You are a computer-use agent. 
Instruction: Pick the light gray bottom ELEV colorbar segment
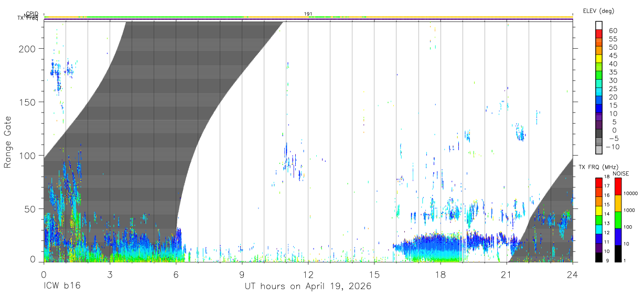pyautogui.click(x=599, y=149)
